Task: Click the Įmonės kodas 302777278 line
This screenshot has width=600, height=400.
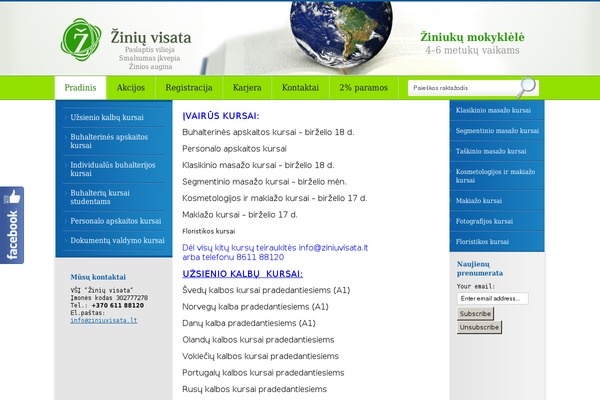Action: pos(109,298)
